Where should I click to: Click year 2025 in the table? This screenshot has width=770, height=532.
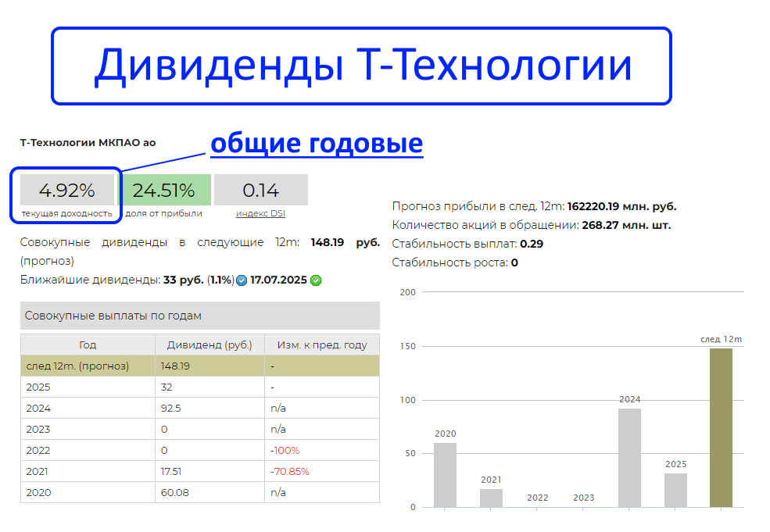coord(38,387)
